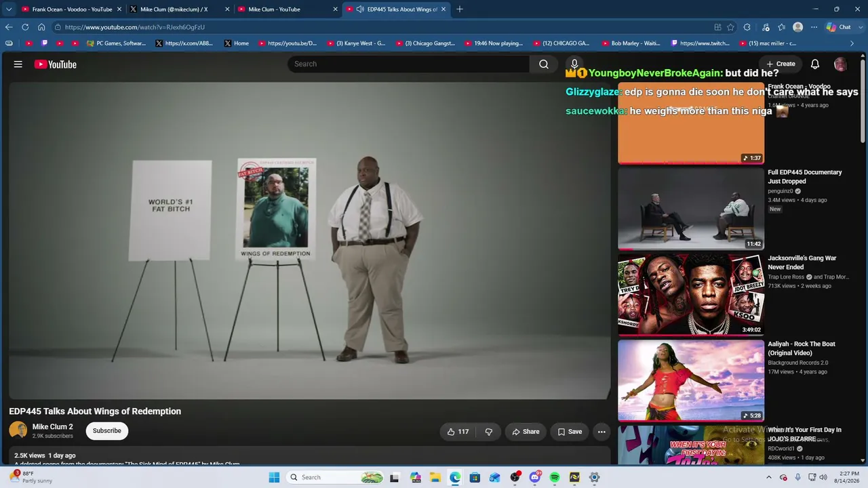The height and width of the screenshot is (488, 868).
Task: Go back in the browser
Action: pyautogui.click(x=9, y=27)
